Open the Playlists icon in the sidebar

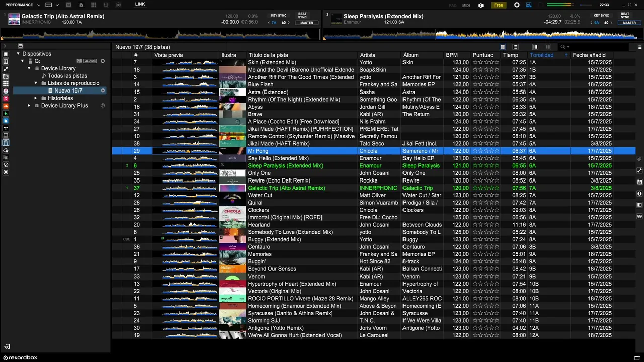[6, 61]
